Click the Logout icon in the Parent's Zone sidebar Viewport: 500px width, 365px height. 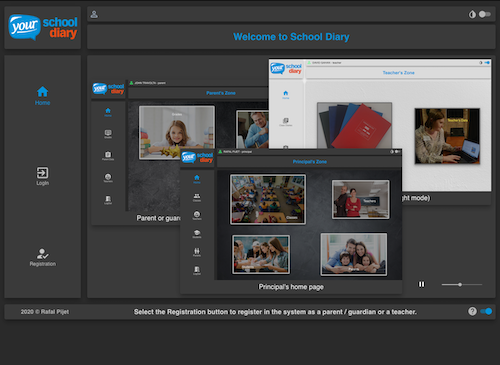click(108, 200)
